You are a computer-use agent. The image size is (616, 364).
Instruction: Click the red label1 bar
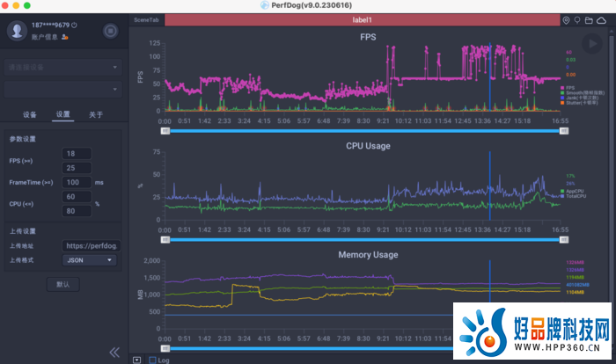(x=363, y=20)
